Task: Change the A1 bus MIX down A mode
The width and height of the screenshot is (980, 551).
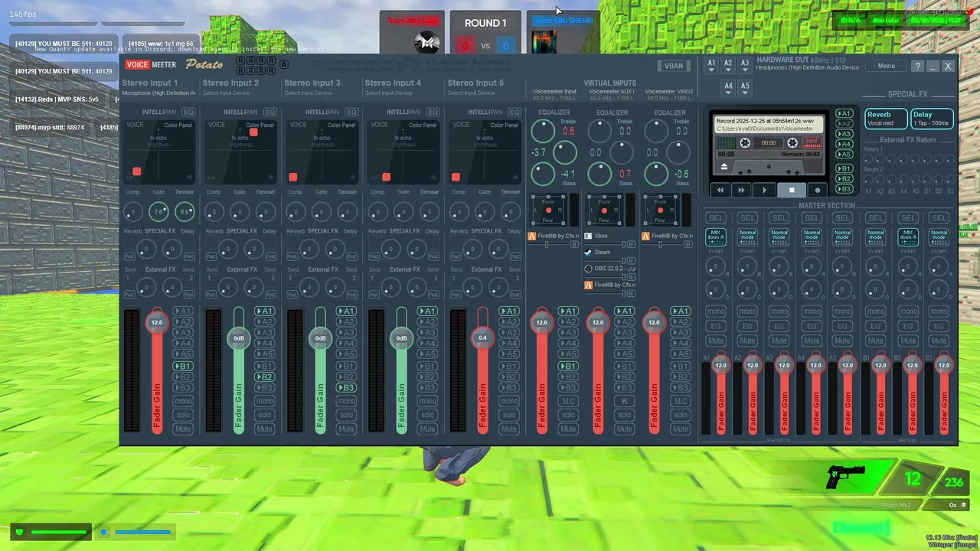Action: (x=715, y=236)
